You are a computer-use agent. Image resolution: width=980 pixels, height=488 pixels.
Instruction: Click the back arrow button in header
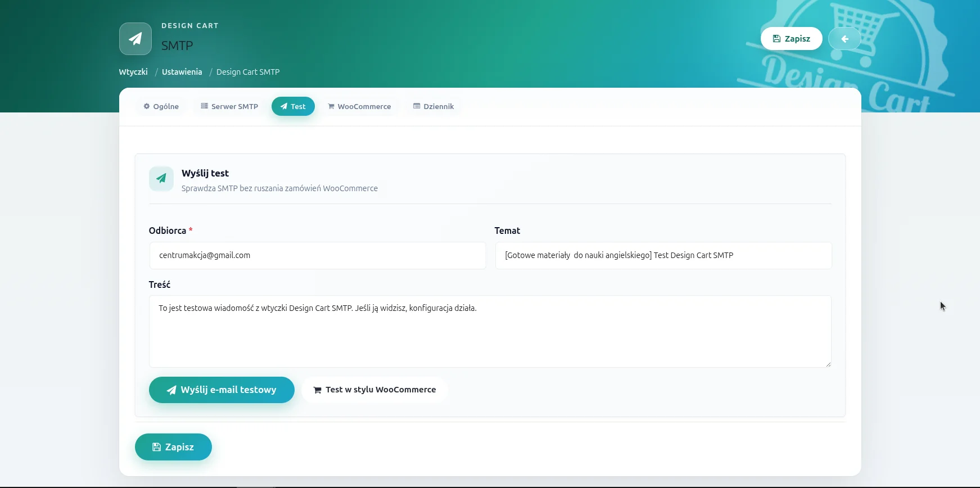point(844,39)
